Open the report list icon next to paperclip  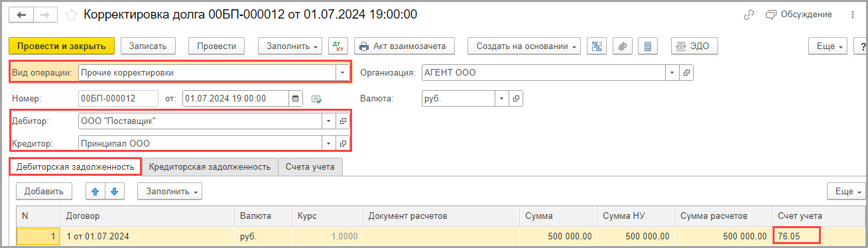(x=647, y=46)
